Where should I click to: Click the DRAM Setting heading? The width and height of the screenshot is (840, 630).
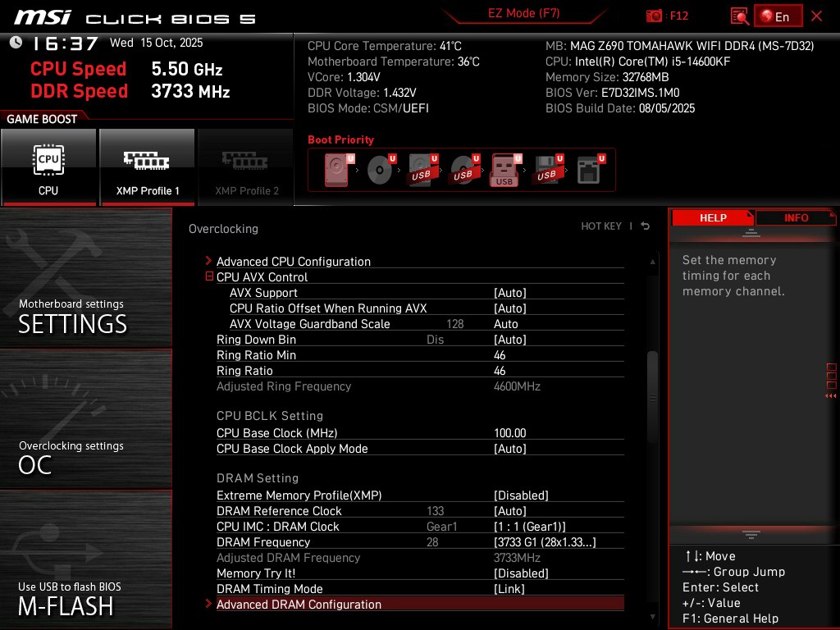point(257,478)
